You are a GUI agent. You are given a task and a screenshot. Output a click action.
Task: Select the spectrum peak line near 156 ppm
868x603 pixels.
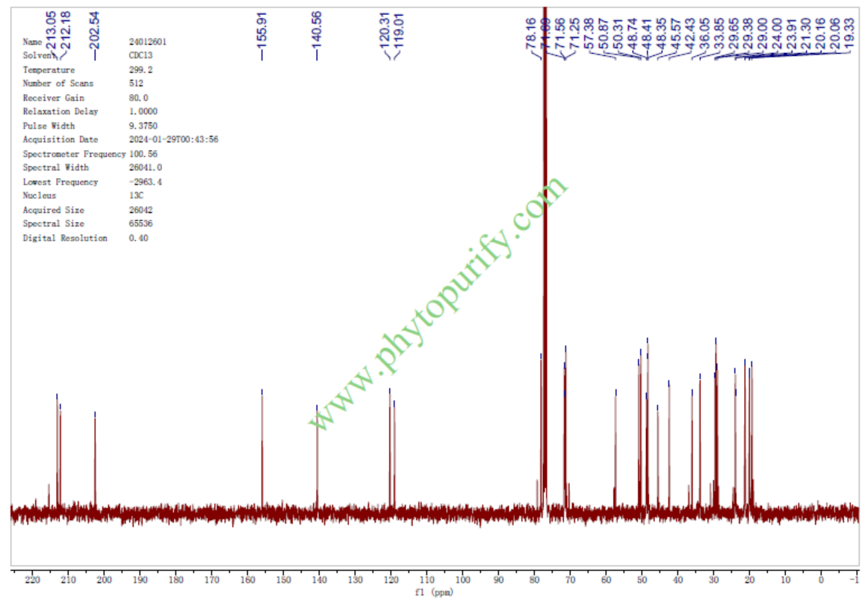262,448
